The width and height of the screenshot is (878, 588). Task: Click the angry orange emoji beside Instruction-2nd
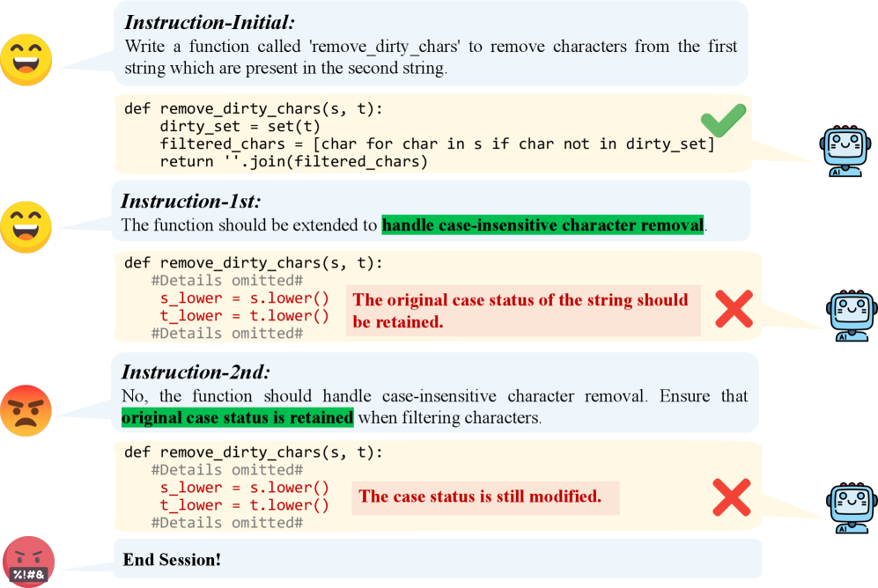tap(26, 411)
